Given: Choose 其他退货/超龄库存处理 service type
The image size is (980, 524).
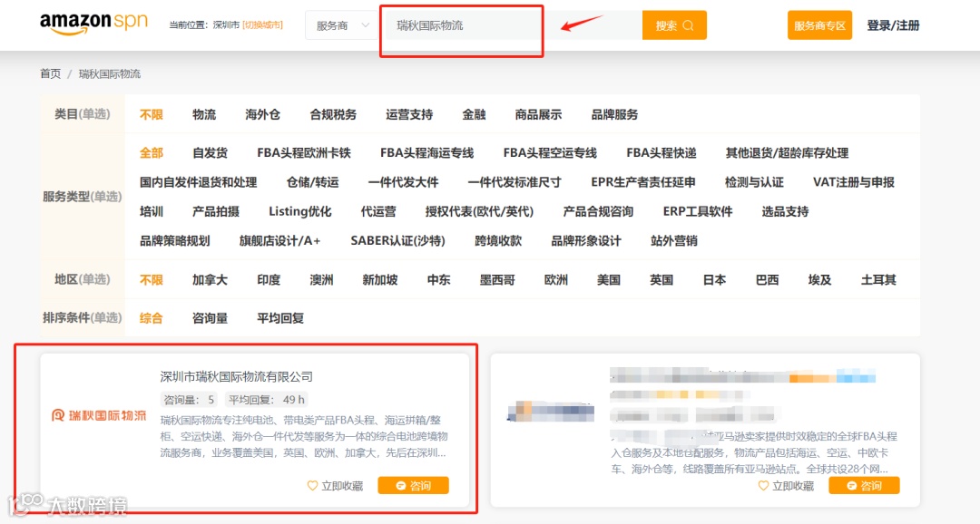Looking at the screenshot, I should [787, 152].
